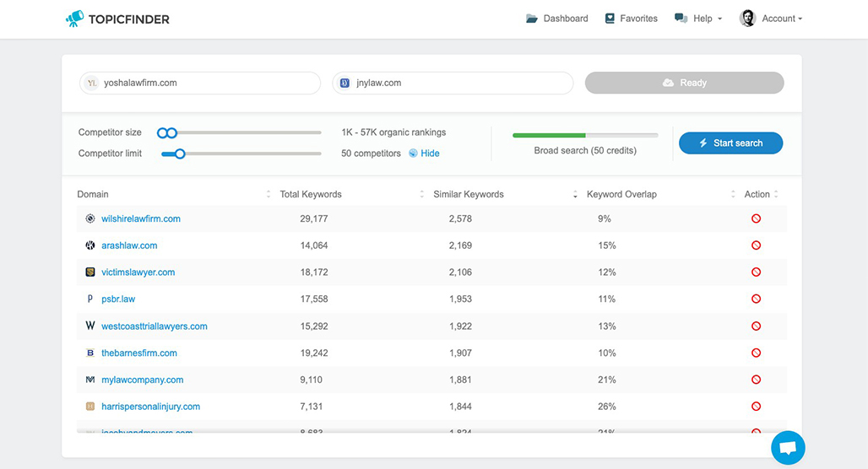The height and width of the screenshot is (469, 868).
Task: Open the wilshirelawfirm.com link
Action: pos(141,218)
